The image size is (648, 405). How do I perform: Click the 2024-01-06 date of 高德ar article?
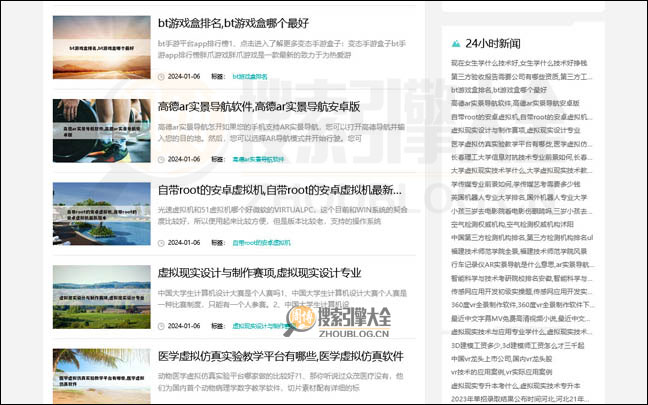coord(184,159)
